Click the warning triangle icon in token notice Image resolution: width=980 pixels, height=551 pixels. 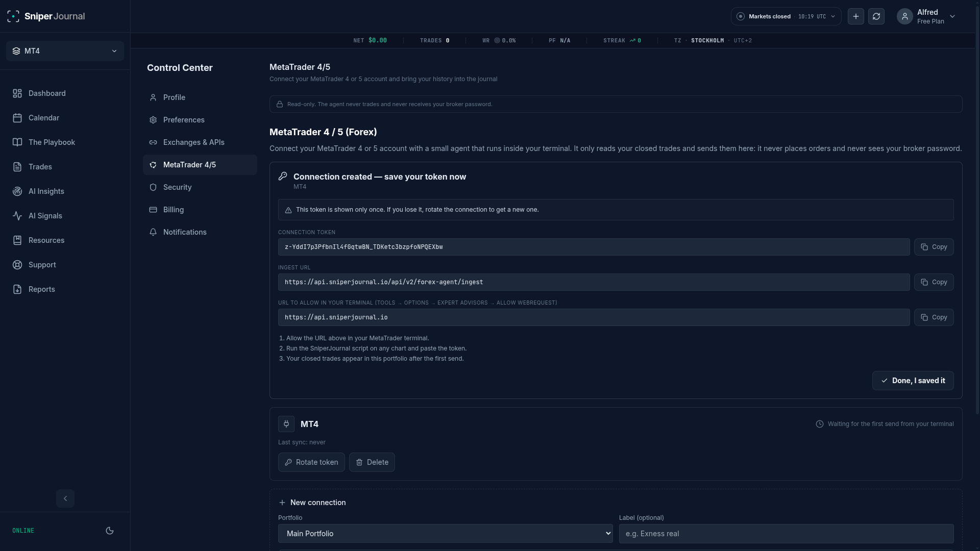coord(288,210)
